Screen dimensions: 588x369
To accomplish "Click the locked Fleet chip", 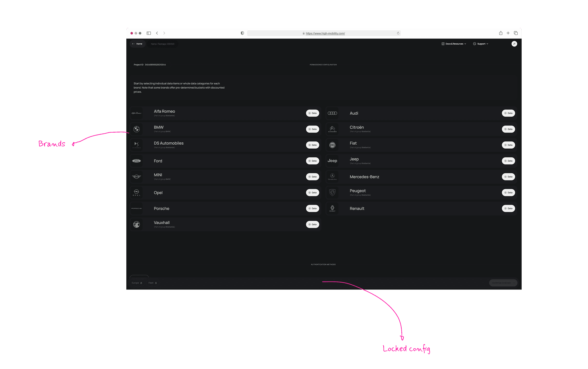I will pos(153,283).
